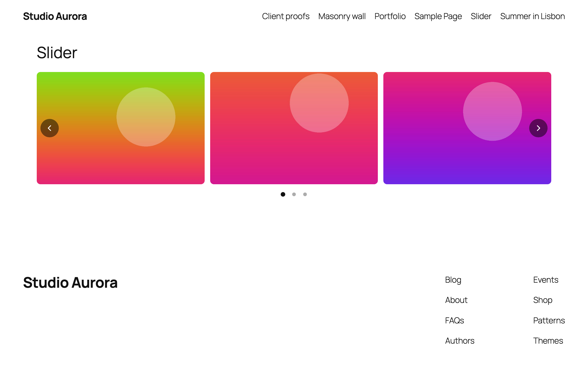Viewport: 588px width, 368px height.
Task: Go to Portfolio in the navigation
Action: click(390, 16)
